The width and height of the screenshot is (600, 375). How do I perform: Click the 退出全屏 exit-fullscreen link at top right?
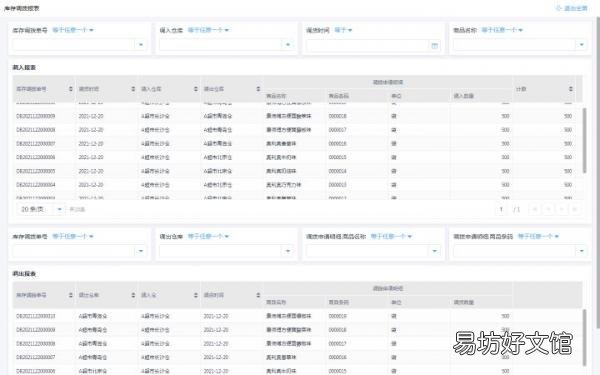572,8
